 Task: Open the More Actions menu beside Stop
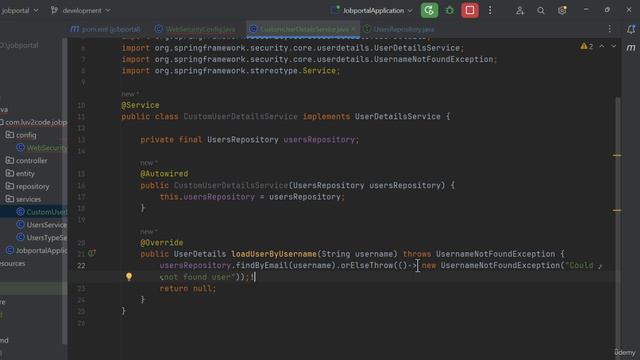(490, 11)
